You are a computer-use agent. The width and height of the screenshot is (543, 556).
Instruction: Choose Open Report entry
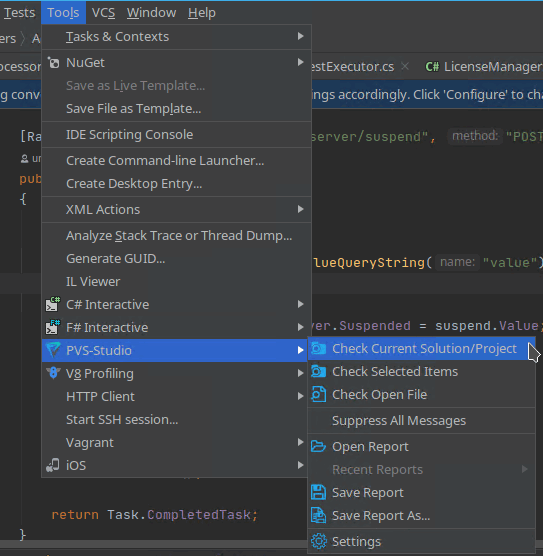[421, 446]
